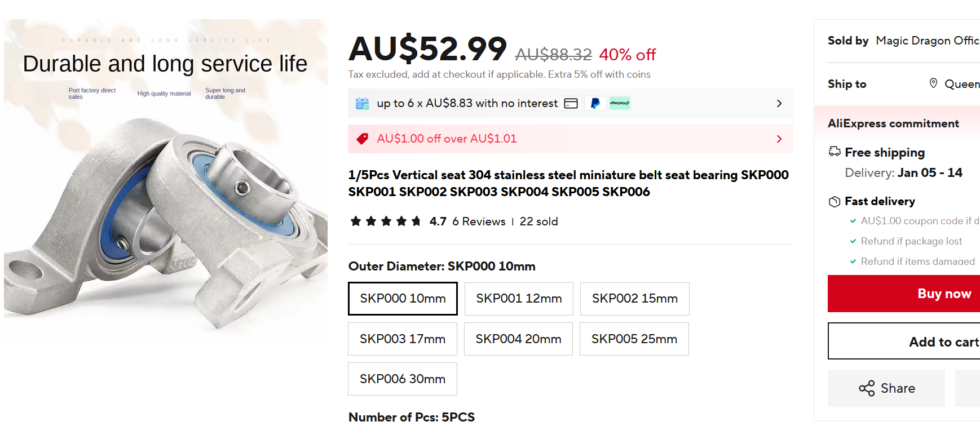Screen dimensions: 980x426
Task: Click the fast delivery package icon
Action: click(835, 202)
